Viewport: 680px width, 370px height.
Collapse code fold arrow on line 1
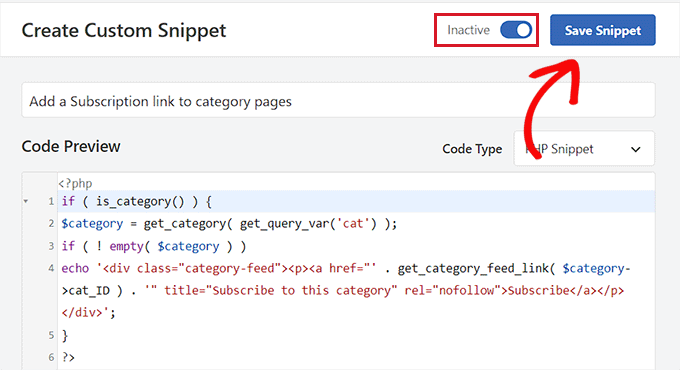[x=26, y=201]
